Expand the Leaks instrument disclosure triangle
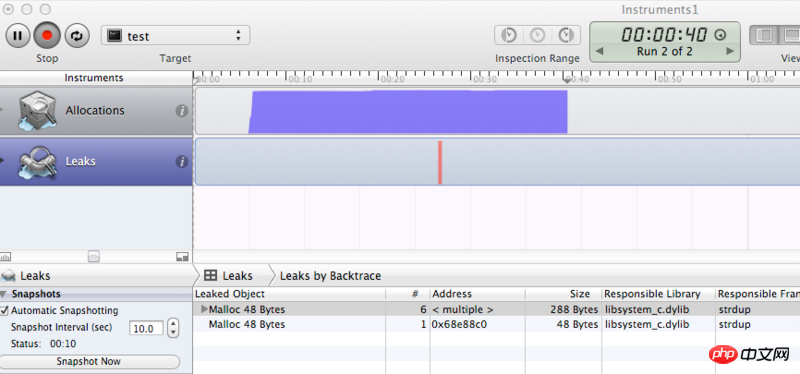The width and height of the screenshot is (800, 374). pos(2,160)
